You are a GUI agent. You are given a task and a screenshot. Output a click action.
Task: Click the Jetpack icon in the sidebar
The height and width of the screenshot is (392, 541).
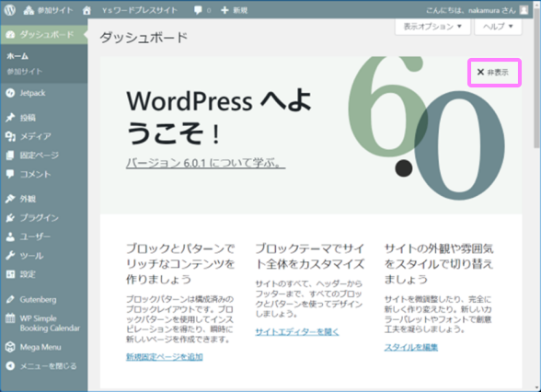10,93
